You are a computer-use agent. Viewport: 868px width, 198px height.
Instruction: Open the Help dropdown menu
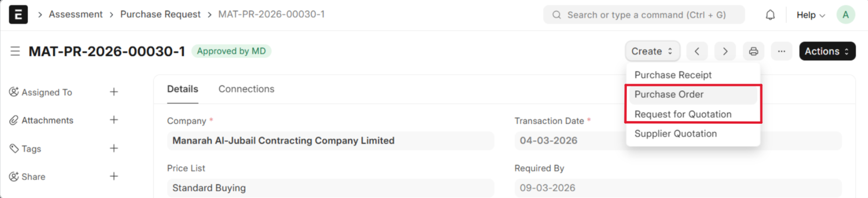(810, 15)
